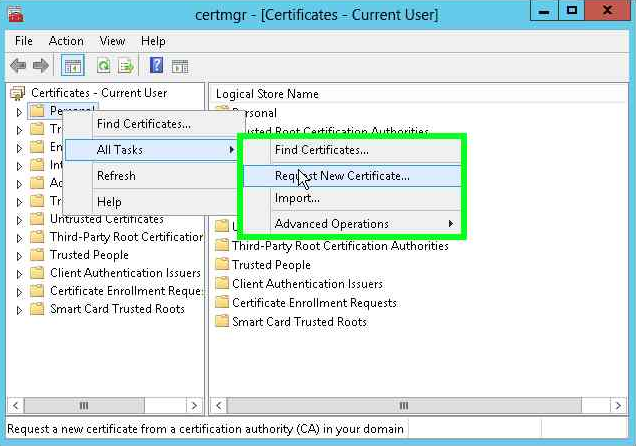Screen dimensions: 636x446
Task: Click the Back arrow toolbar icon
Action: click(x=18, y=65)
